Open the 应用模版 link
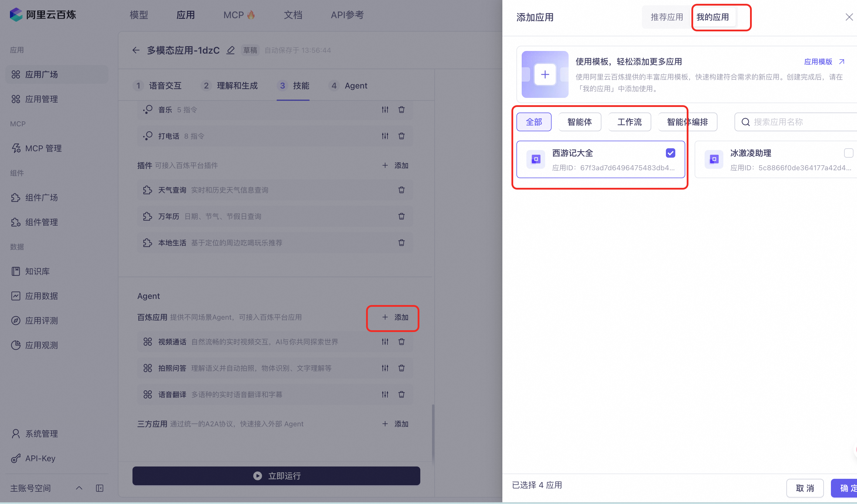This screenshot has width=857, height=504. pos(824,62)
